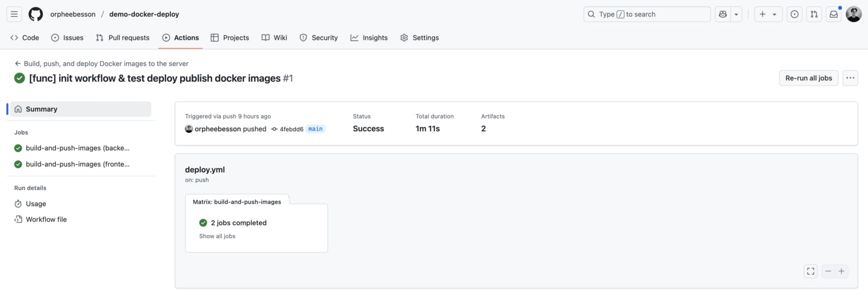
Task: Click the deploy.yml heading
Action: click(x=205, y=170)
